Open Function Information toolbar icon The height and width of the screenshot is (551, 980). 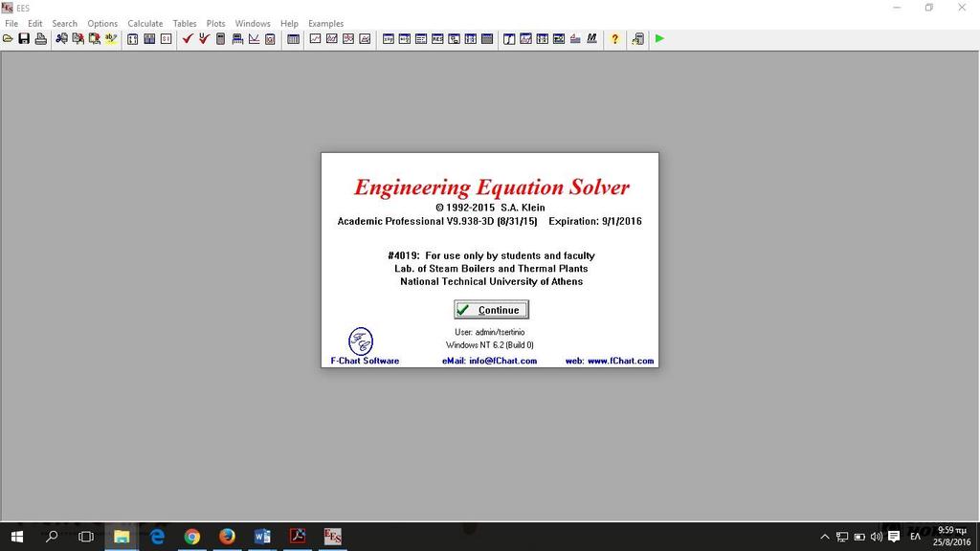[149, 38]
